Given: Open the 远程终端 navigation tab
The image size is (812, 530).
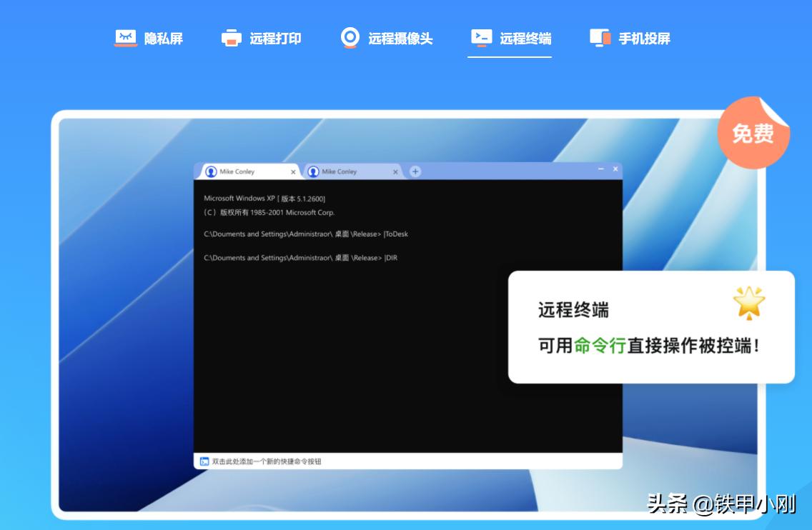Looking at the screenshot, I should pos(510,38).
